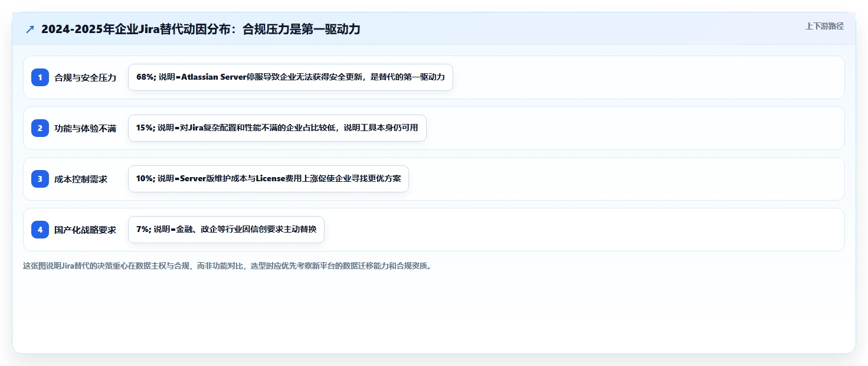Click the trend arrow icon beside the title
Viewport: 868px width, 366px height.
pos(30,30)
